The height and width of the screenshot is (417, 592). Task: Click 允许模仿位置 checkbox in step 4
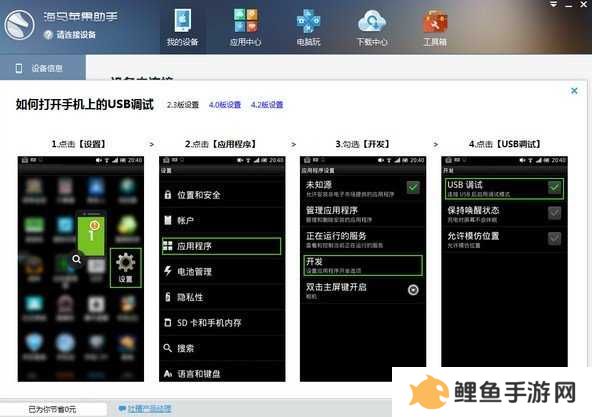pos(554,238)
